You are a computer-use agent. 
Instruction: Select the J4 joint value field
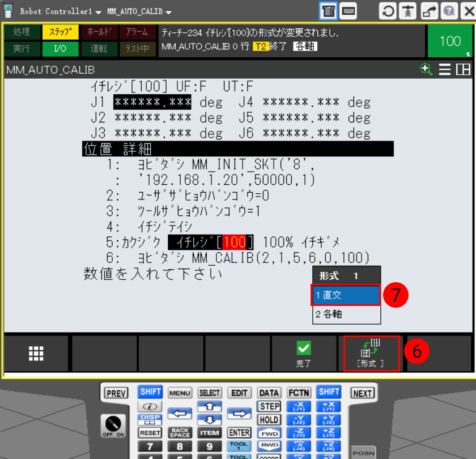[x=301, y=102]
